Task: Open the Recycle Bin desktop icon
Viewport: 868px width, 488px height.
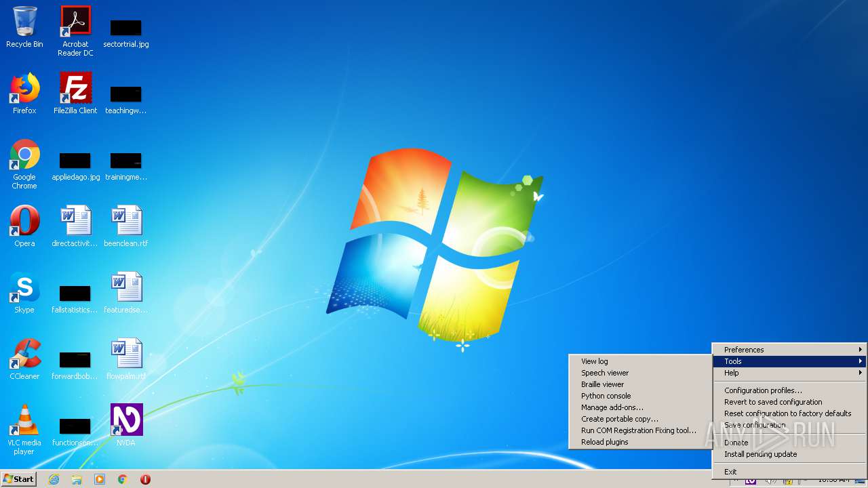Action: (24, 28)
